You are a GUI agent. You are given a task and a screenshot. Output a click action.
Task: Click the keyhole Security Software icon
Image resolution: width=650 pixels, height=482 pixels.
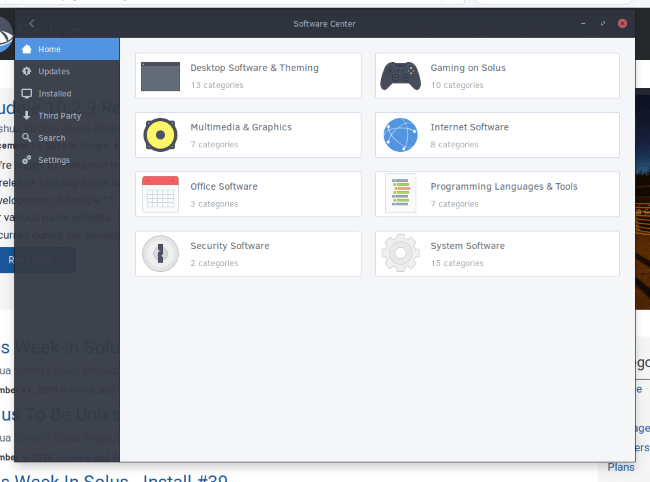(160, 254)
